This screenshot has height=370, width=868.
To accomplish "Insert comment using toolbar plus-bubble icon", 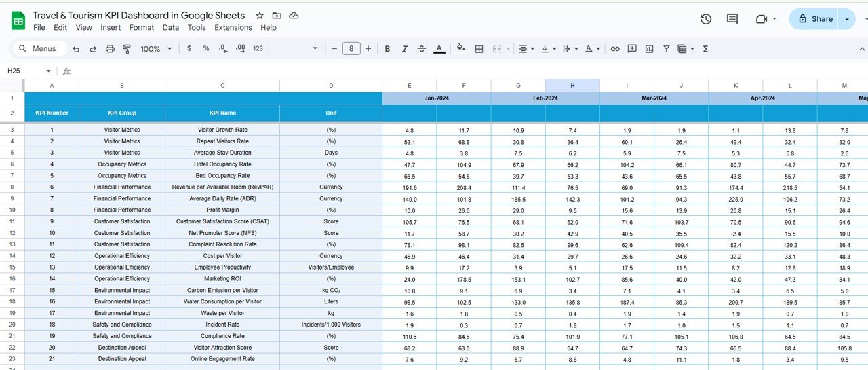I will [x=632, y=49].
